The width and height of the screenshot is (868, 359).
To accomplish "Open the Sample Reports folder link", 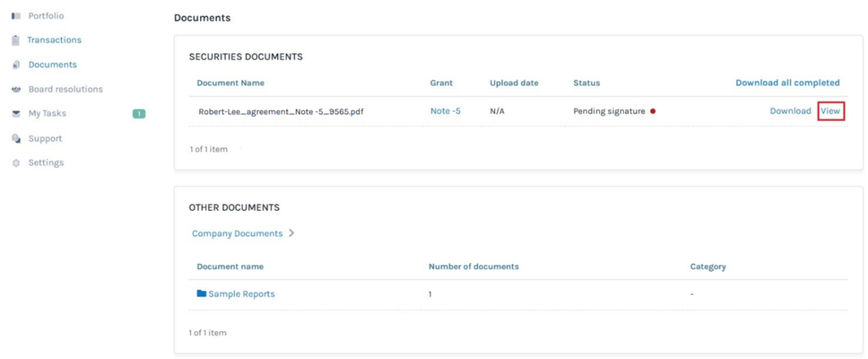I will 242,294.
